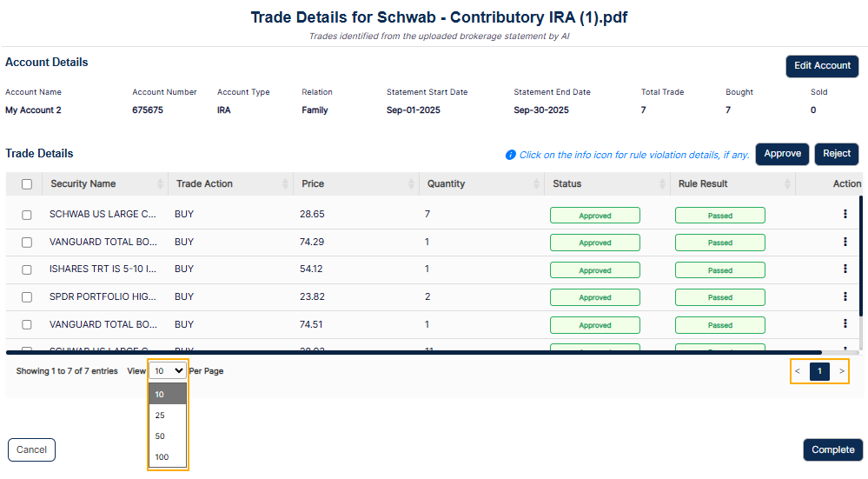Click statement end date Sep-30-2025
Screen dimensions: 868x479
tap(540, 110)
